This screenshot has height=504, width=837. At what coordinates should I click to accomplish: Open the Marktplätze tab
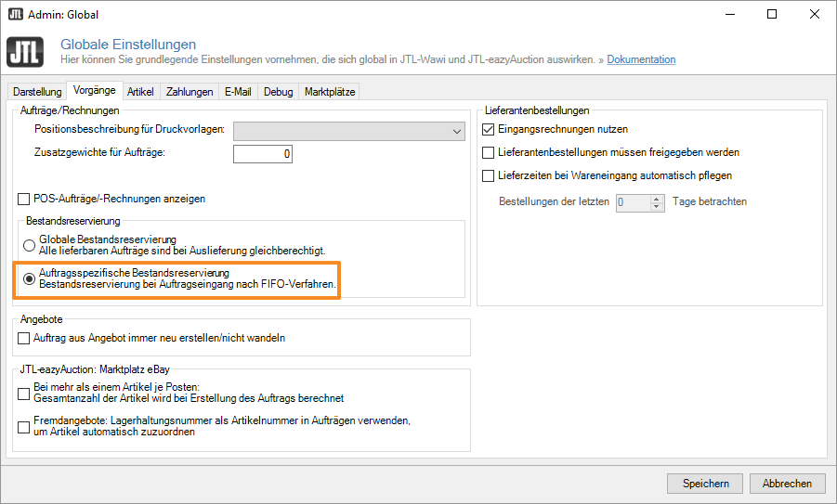click(329, 92)
